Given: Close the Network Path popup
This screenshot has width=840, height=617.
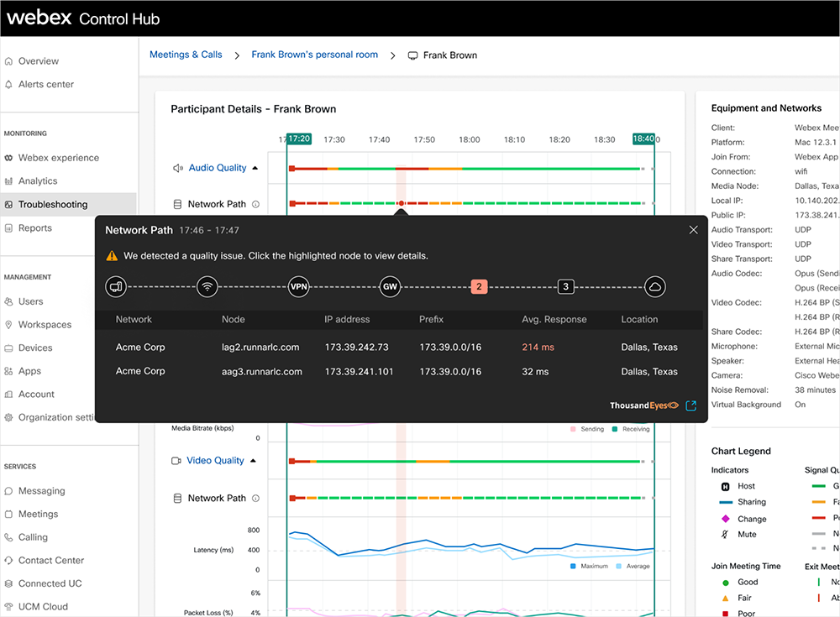Looking at the screenshot, I should [x=693, y=230].
